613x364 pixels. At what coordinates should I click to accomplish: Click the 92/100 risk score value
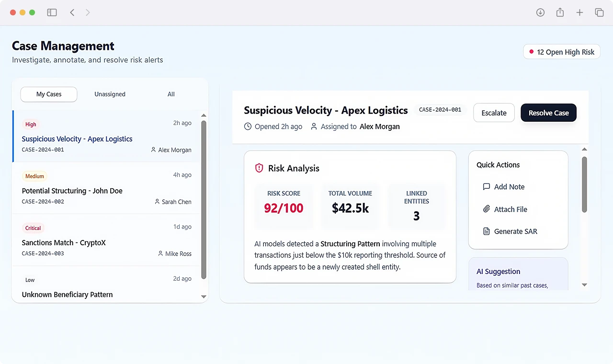pyautogui.click(x=284, y=208)
